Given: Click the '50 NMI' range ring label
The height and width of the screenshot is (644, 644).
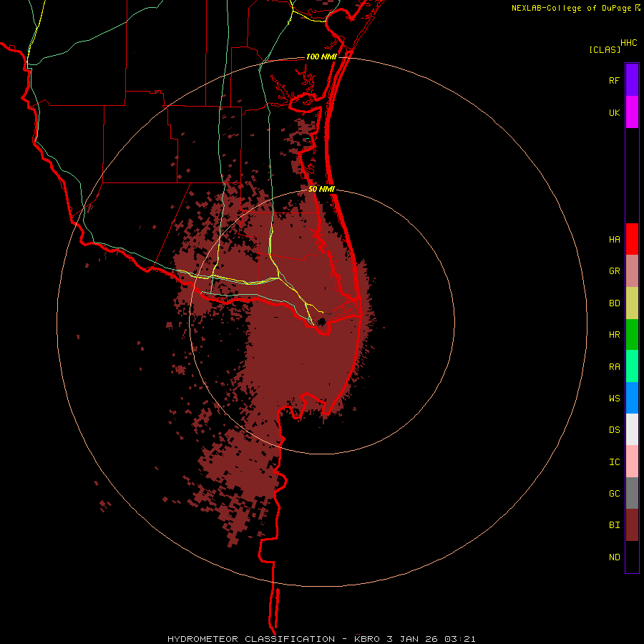Looking at the screenshot, I should tap(321, 189).
